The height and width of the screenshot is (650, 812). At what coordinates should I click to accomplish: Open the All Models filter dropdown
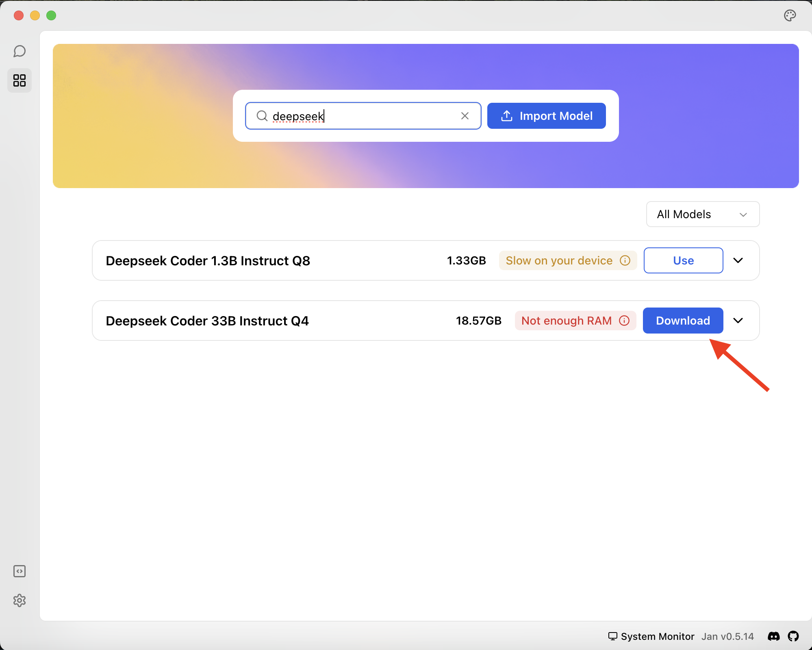point(702,214)
